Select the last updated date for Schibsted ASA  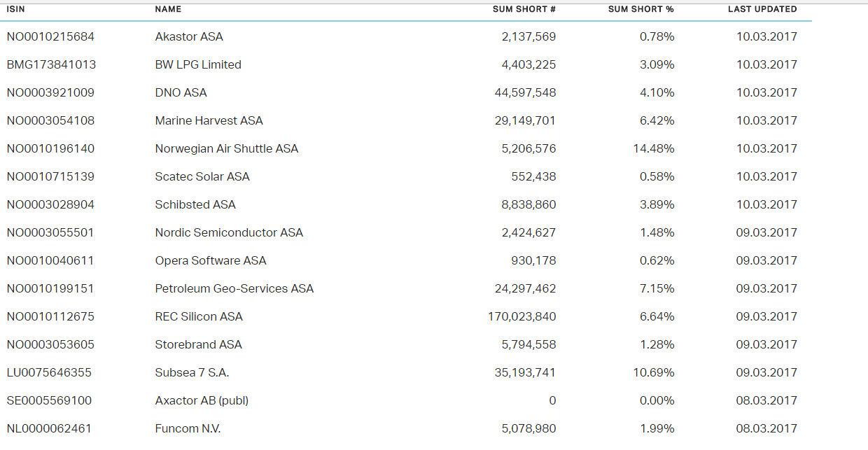tap(766, 204)
